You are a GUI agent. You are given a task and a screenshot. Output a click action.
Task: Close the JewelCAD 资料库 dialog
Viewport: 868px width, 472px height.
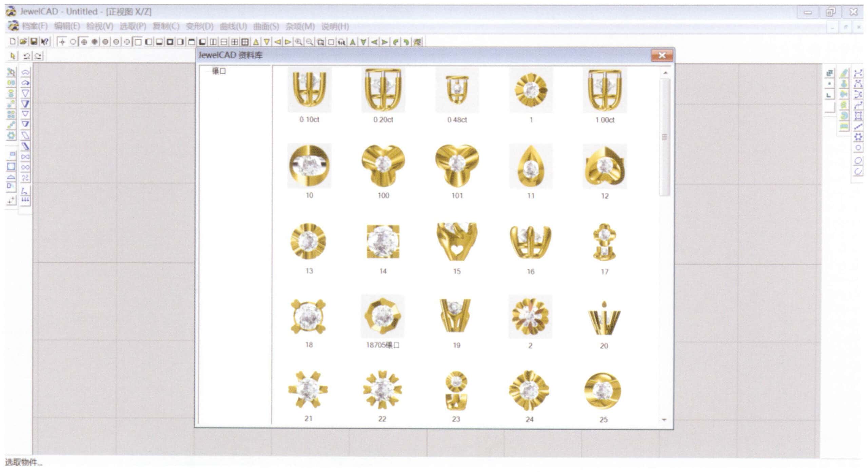[x=662, y=55]
